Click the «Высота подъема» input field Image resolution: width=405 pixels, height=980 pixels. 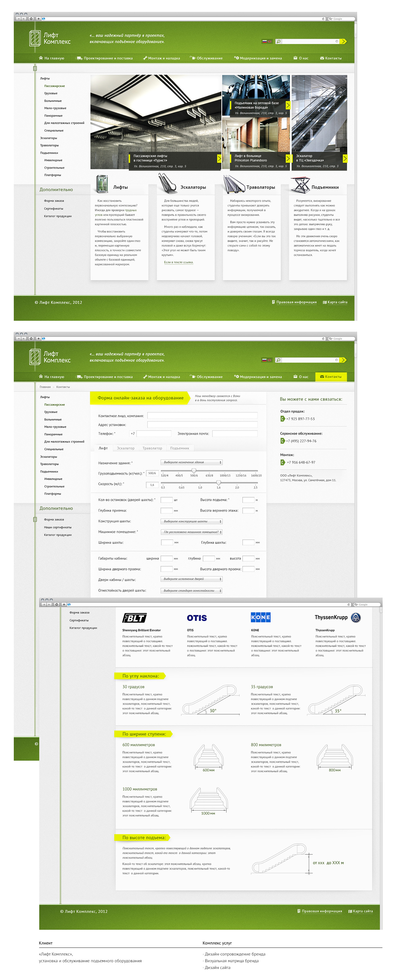point(248,500)
